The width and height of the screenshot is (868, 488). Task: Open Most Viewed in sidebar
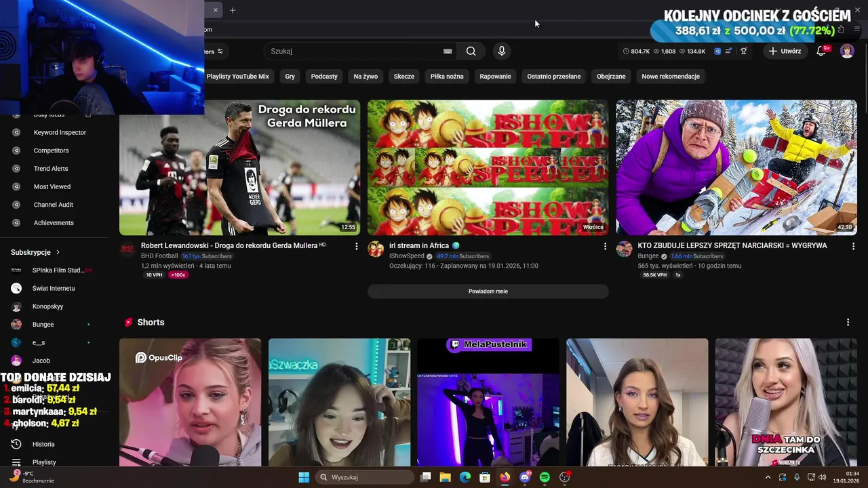click(52, 186)
